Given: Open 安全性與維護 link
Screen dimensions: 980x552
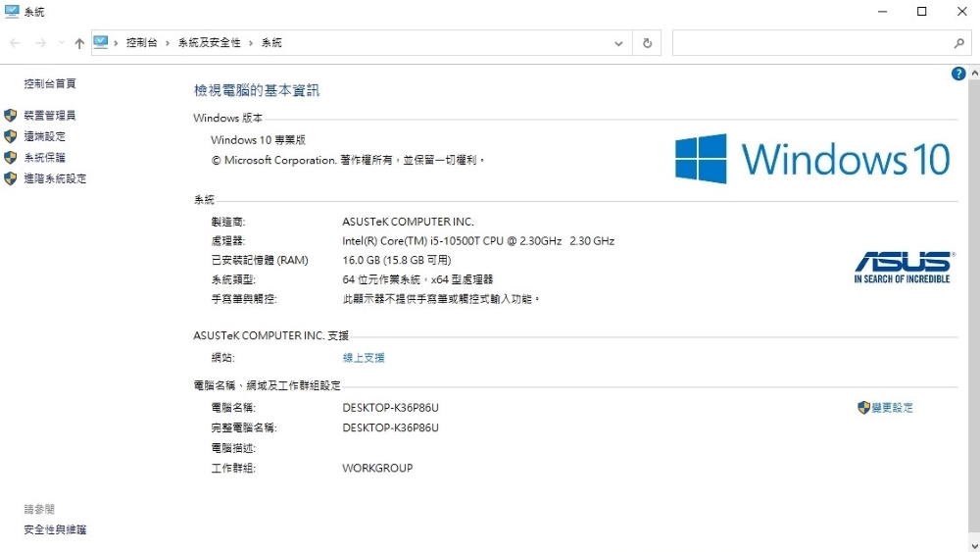Looking at the screenshot, I should (x=55, y=529).
